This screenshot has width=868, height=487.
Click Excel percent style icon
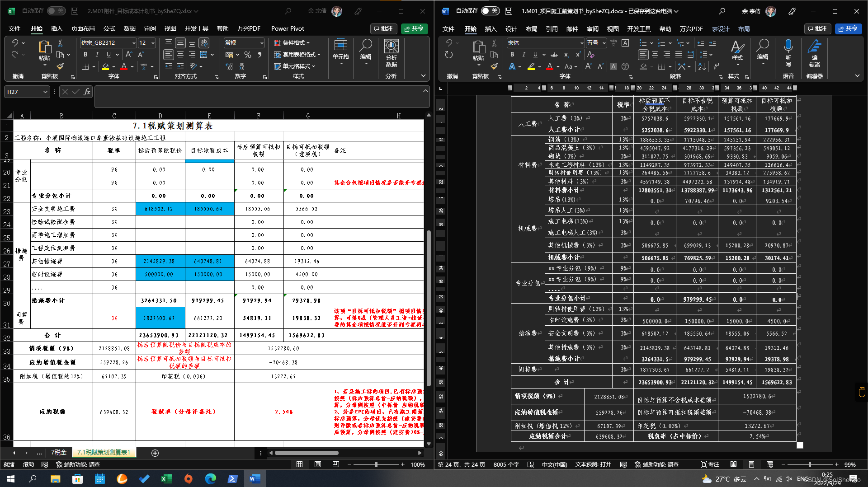click(x=247, y=55)
